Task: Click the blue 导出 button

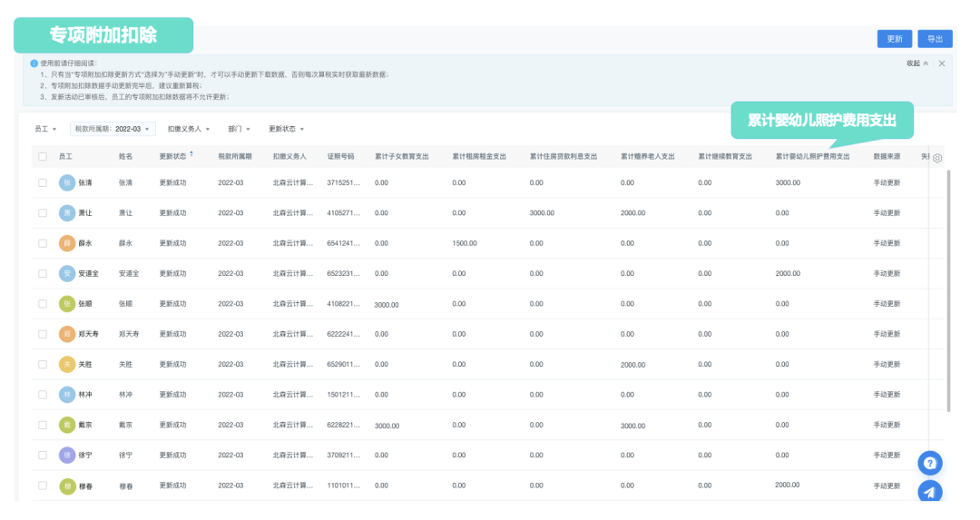Action: click(935, 39)
